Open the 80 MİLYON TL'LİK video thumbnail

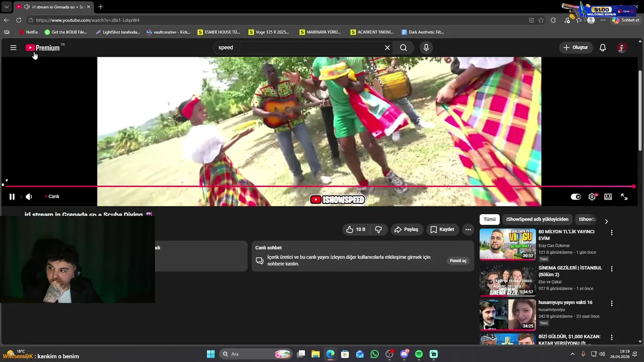pyautogui.click(x=507, y=244)
